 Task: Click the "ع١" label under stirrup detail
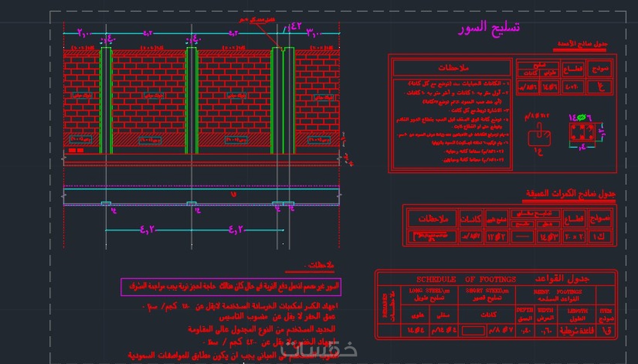click(x=538, y=151)
